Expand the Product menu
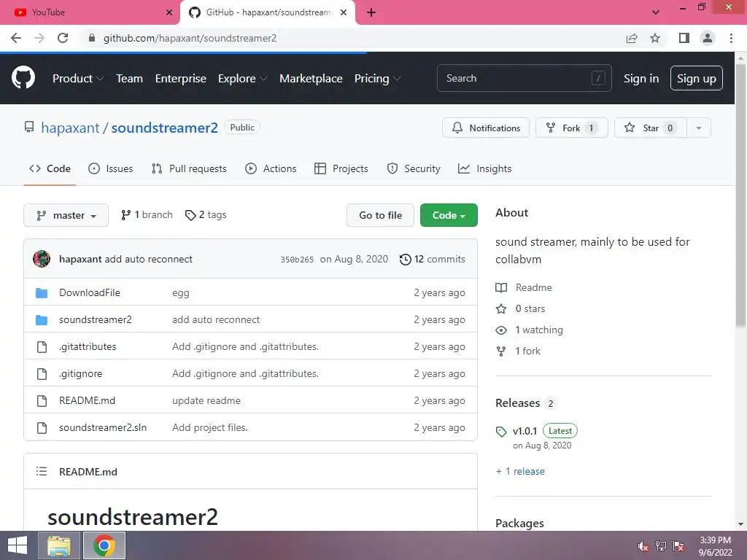The image size is (747, 560). (x=77, y=79)
